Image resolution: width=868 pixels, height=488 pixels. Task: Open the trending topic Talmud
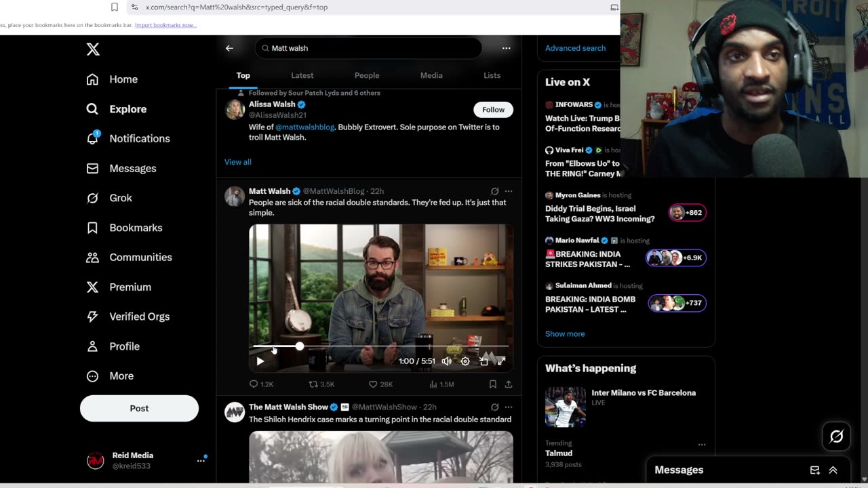559,453
